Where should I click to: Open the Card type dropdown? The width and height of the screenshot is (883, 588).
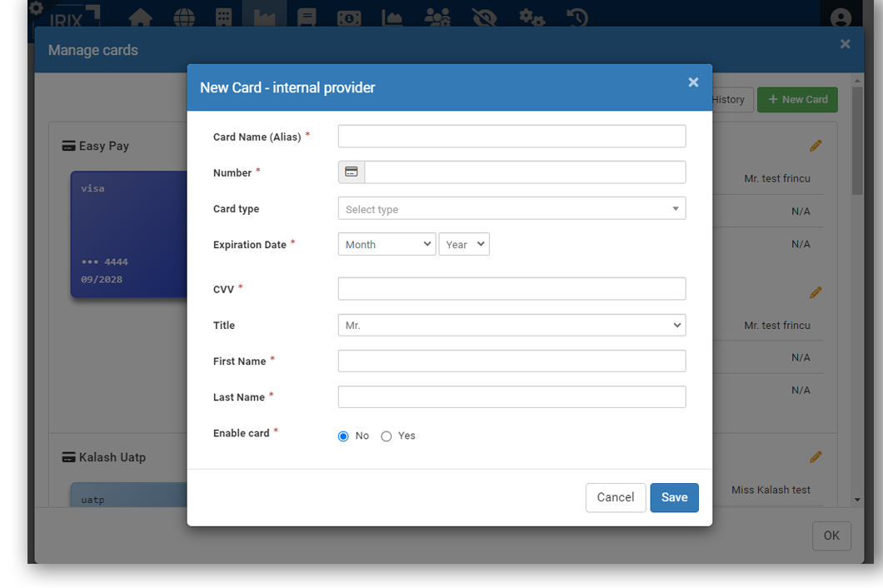coord(511,208)
